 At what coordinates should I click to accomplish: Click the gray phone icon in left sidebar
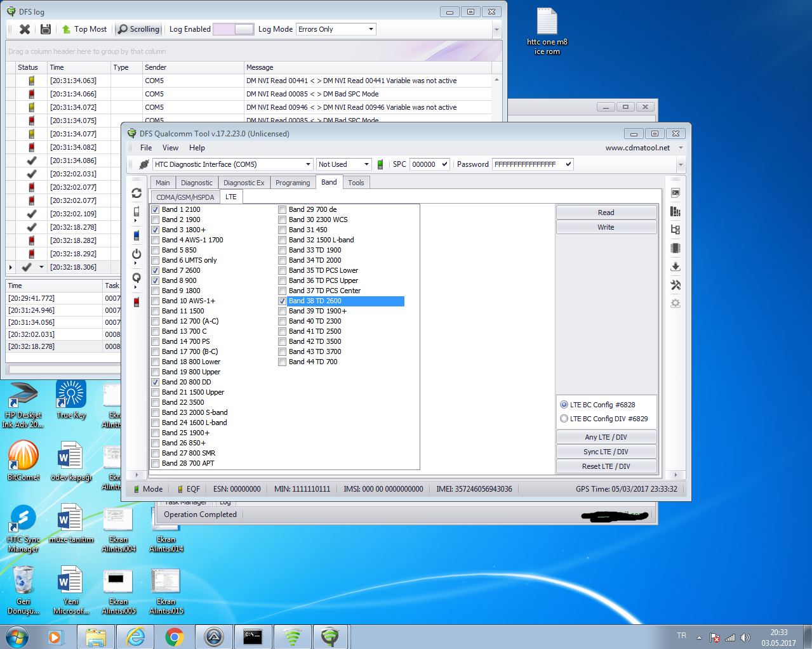(x=136, y=212)
